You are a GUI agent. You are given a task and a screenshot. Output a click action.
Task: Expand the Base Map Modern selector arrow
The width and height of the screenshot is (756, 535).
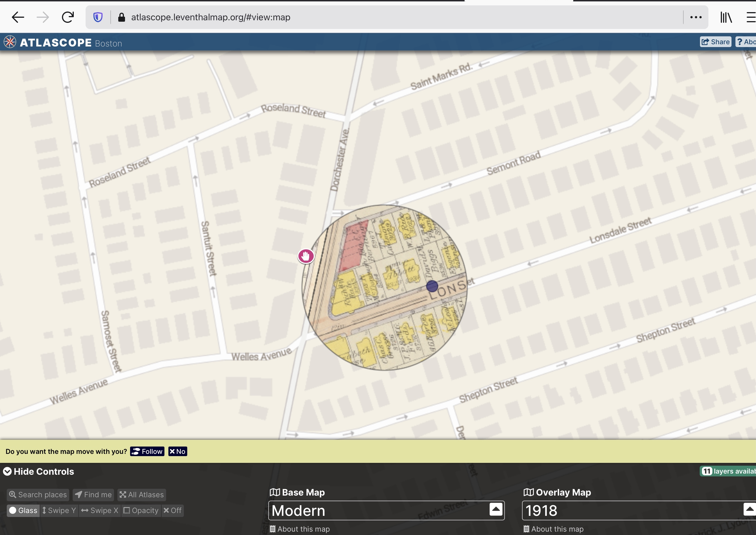click(496, 509)
